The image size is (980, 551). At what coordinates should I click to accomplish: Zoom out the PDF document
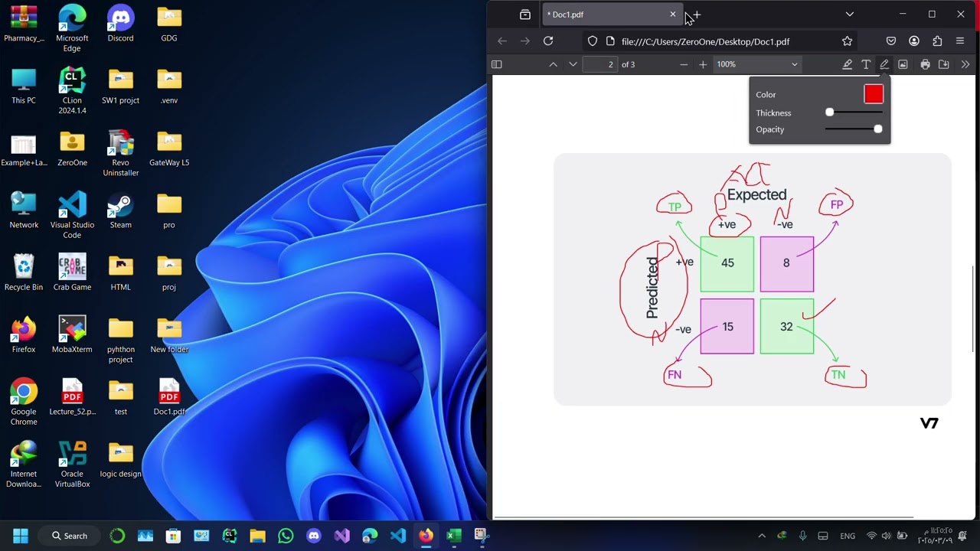(x=684, y=64)
